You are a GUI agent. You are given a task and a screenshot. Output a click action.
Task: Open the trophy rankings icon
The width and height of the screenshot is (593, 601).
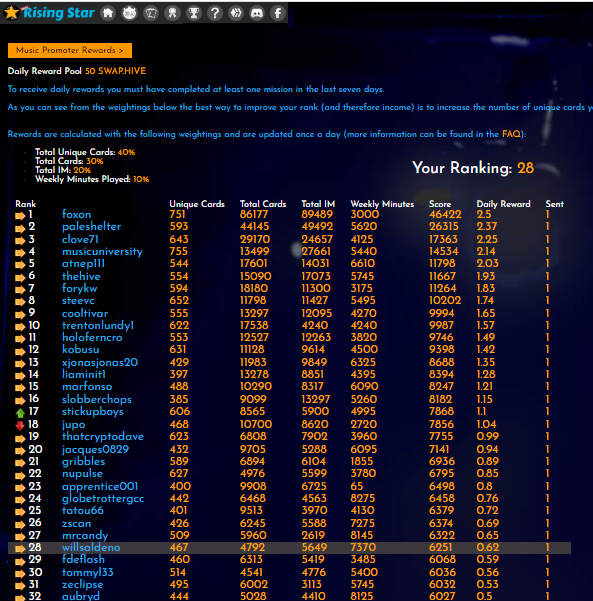tap(194, 13)
